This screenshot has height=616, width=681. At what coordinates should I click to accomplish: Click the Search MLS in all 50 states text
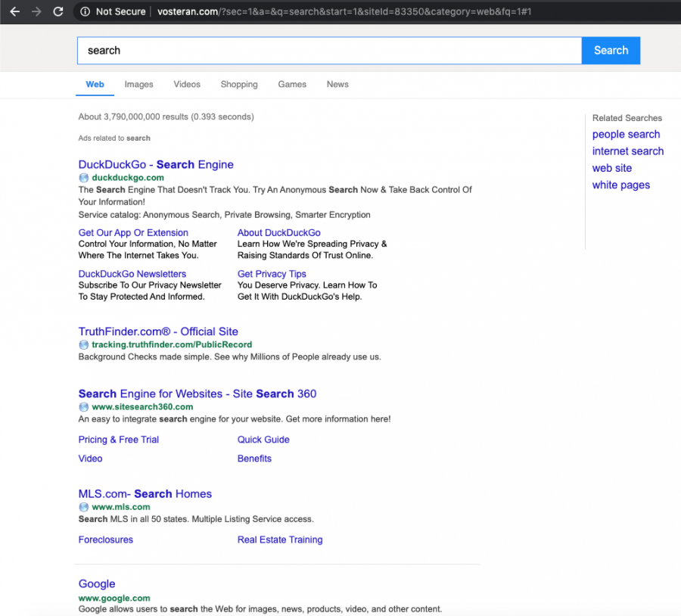196,519
